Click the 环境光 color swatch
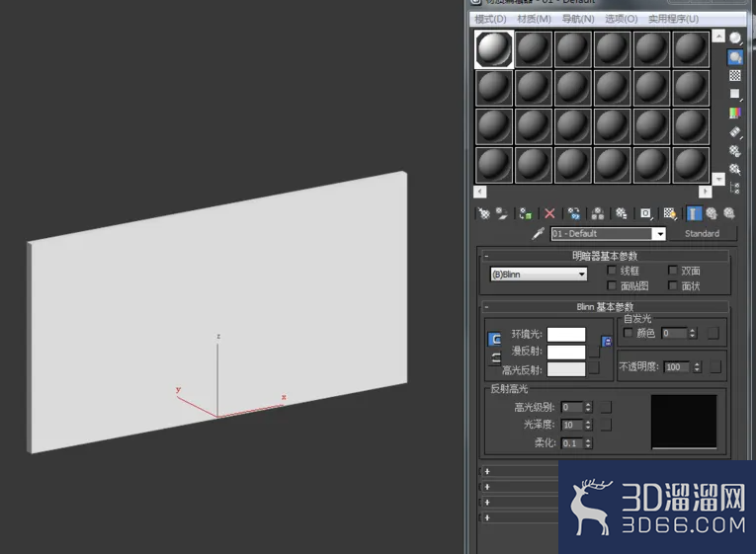The width and height of the screenshot is (756, 554). coord(566,334)
